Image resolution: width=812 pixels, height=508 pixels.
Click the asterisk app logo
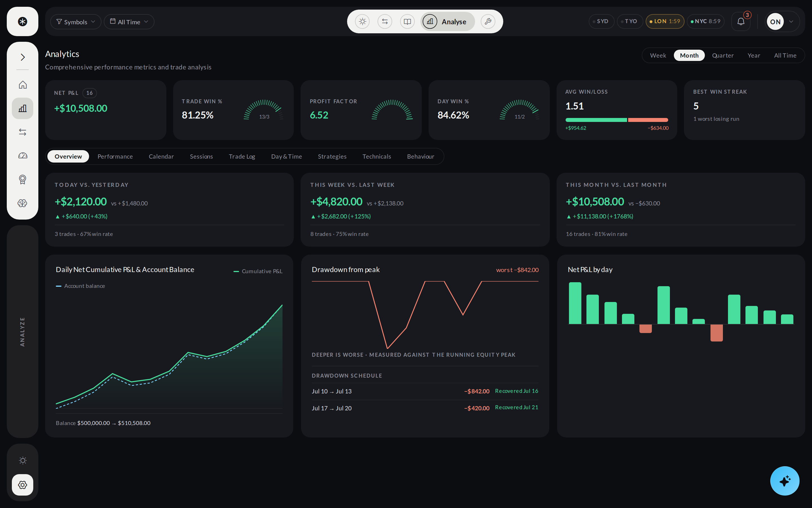[23, 21]
